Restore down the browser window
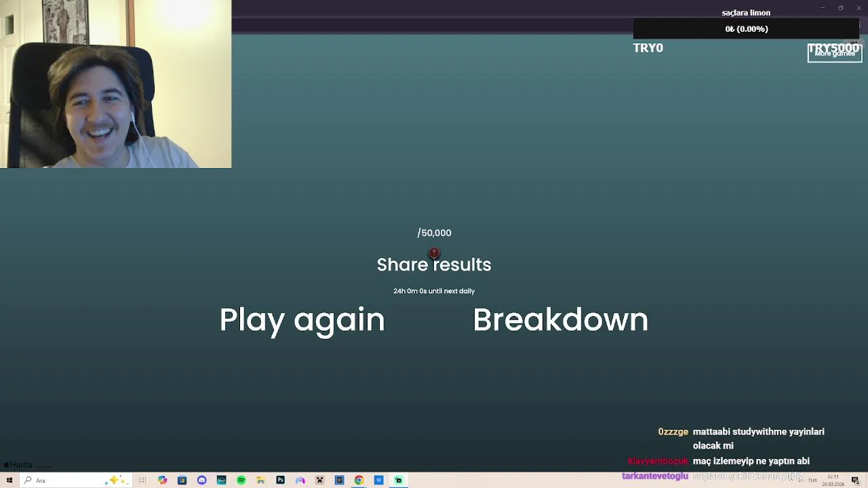Screen dimensions: 868x488 (840, 8)
